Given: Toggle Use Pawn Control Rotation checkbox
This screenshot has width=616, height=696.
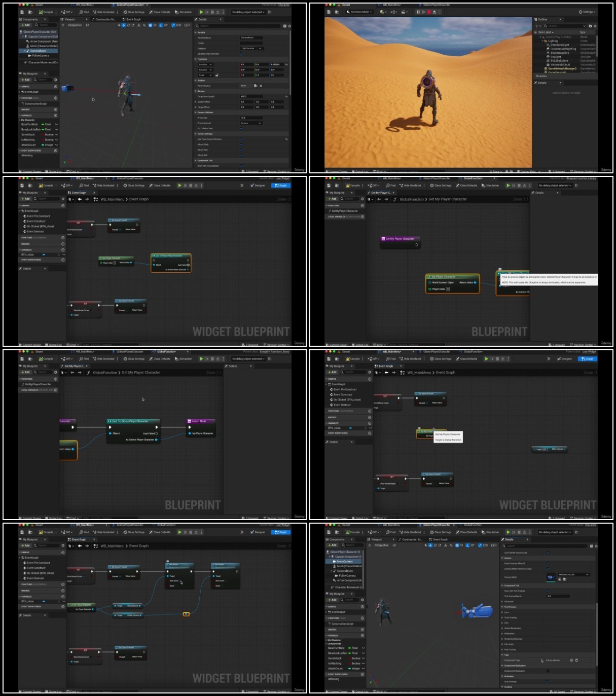Looking at the screenshot, I should pos(241,139).
